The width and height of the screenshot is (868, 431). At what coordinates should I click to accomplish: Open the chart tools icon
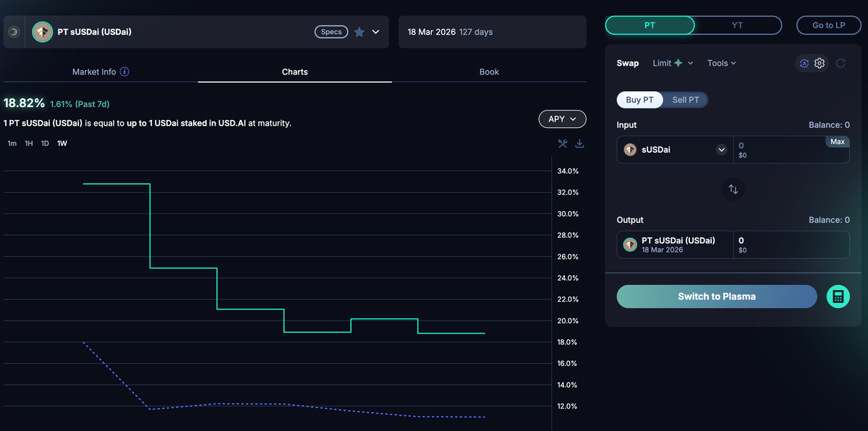(x=562, y=144)
